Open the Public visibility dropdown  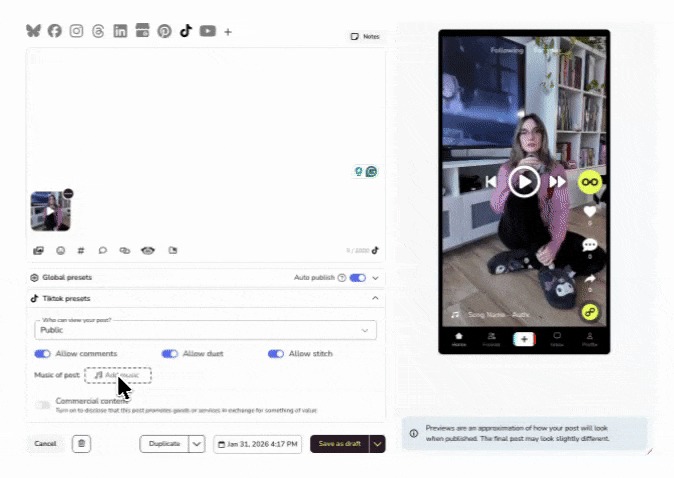[x=205, y=329]
